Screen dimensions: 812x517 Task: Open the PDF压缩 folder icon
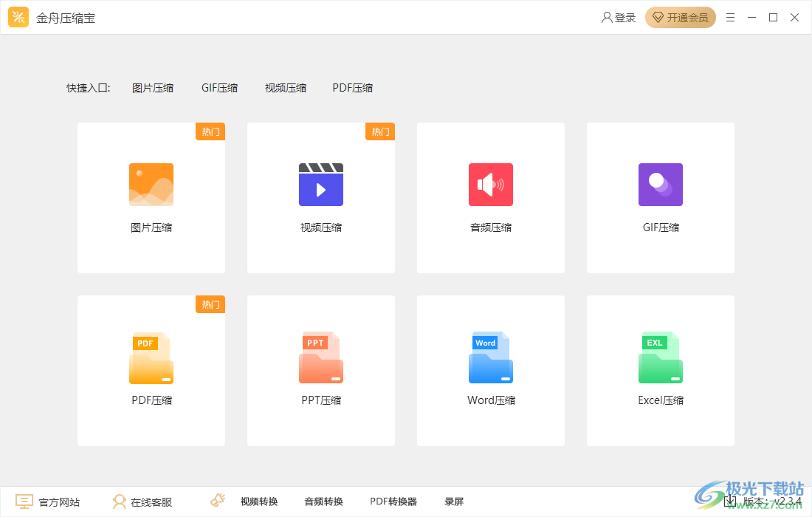pyautogui.click(x=151, y=358)
